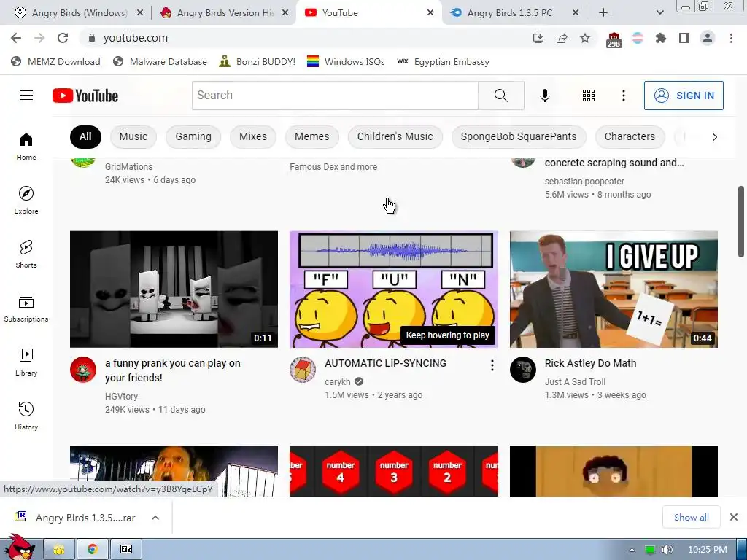Click the SIGN IN button
Image resolution: width=747 pixels, height=560 pixels.
[684, 96]
